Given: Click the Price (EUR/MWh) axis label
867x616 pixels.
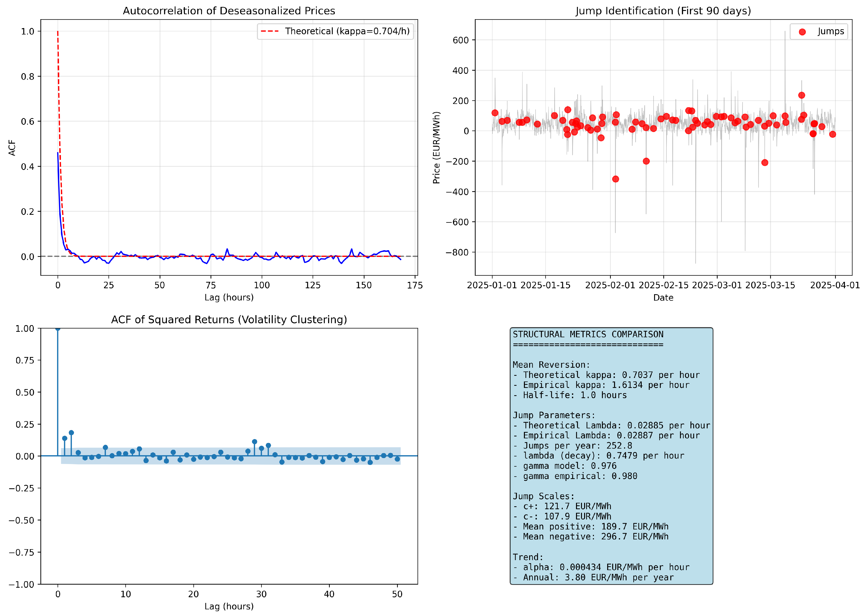Looking at the screenshot, I should 436,147.
